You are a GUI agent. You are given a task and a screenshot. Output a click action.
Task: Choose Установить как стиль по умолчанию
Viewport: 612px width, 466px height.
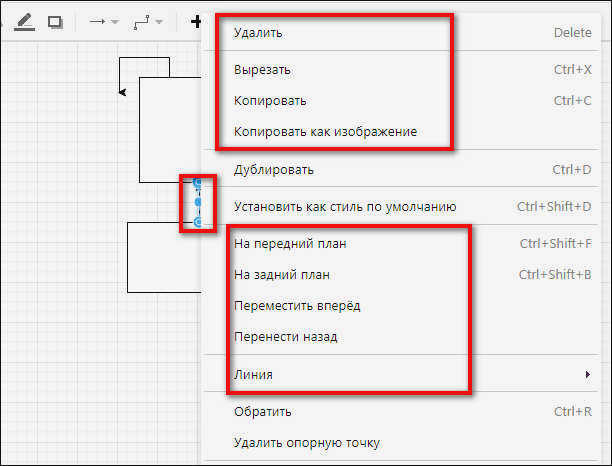coord(402,206)
